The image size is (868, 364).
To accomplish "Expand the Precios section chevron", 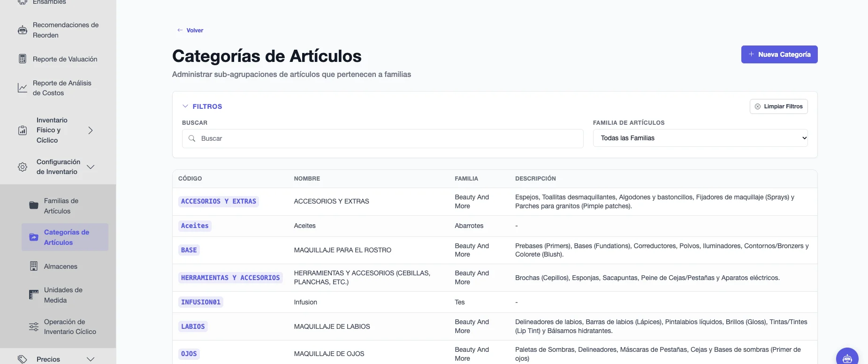I will [91, 359].
